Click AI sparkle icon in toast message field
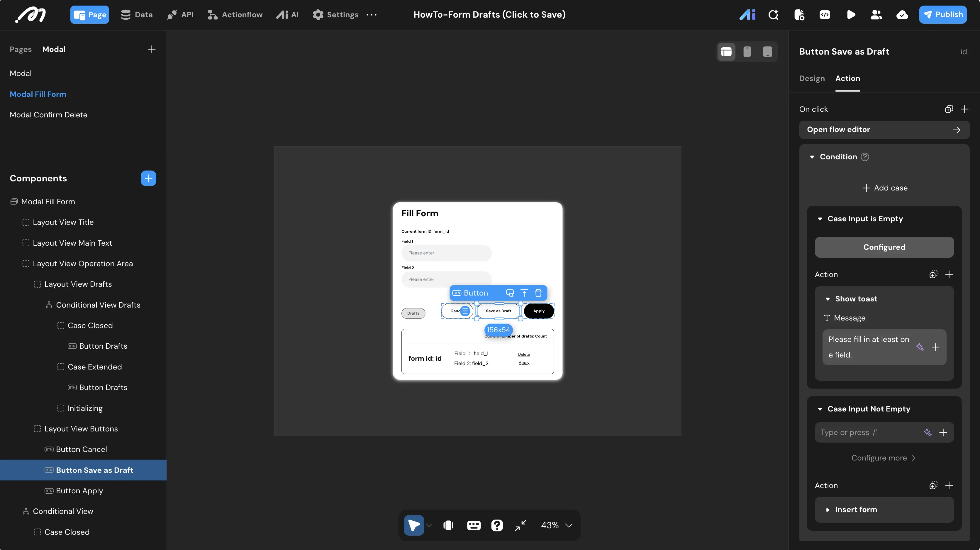980x550 pixels. (x=920, y=347)
